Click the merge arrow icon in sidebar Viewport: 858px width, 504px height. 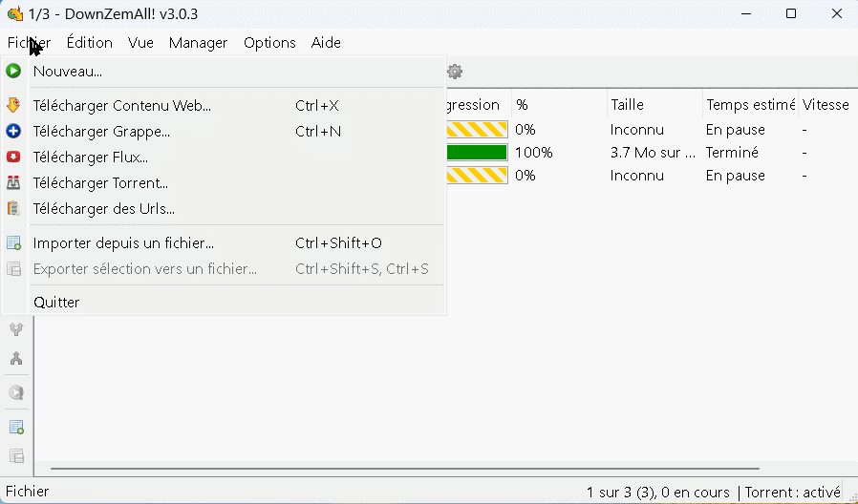click(x=15, y=359)
